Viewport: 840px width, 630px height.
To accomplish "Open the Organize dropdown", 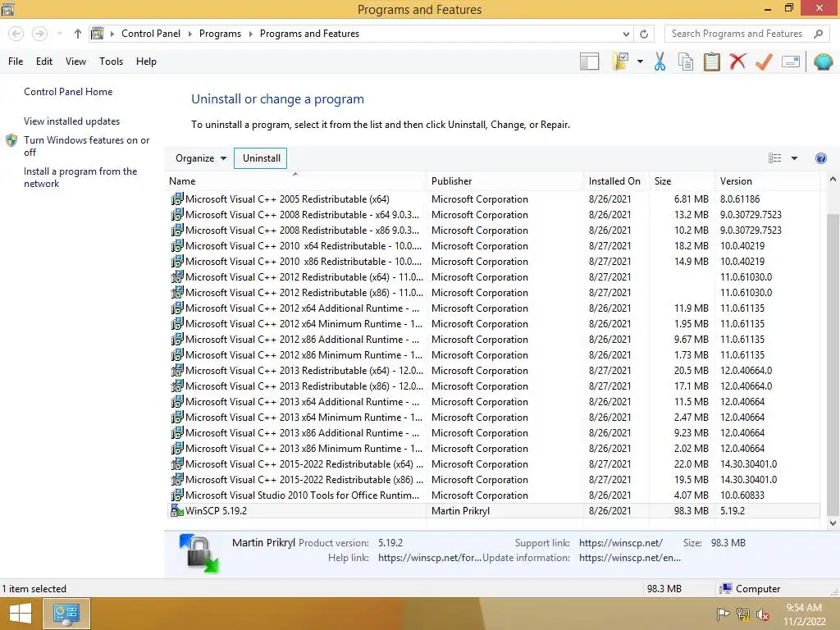I will coord(201,158).
